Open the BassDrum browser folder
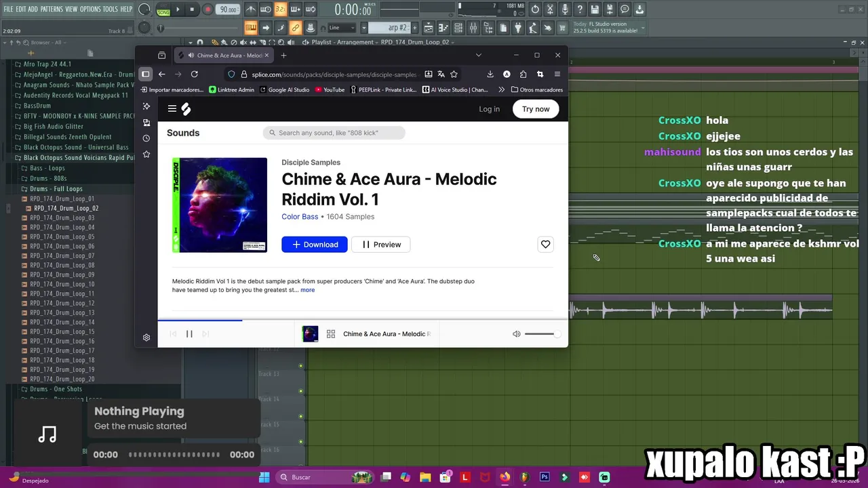 pos(37,106)
